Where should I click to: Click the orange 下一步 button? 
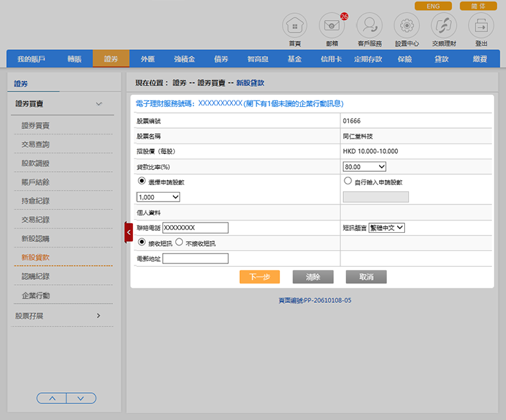(x=259, y=277)
